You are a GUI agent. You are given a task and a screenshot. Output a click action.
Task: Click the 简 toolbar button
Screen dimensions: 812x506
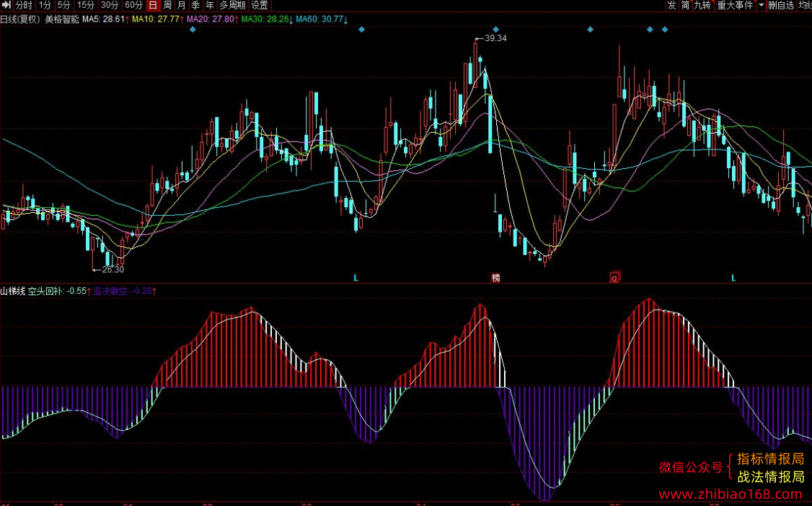(x=685, y=5)
